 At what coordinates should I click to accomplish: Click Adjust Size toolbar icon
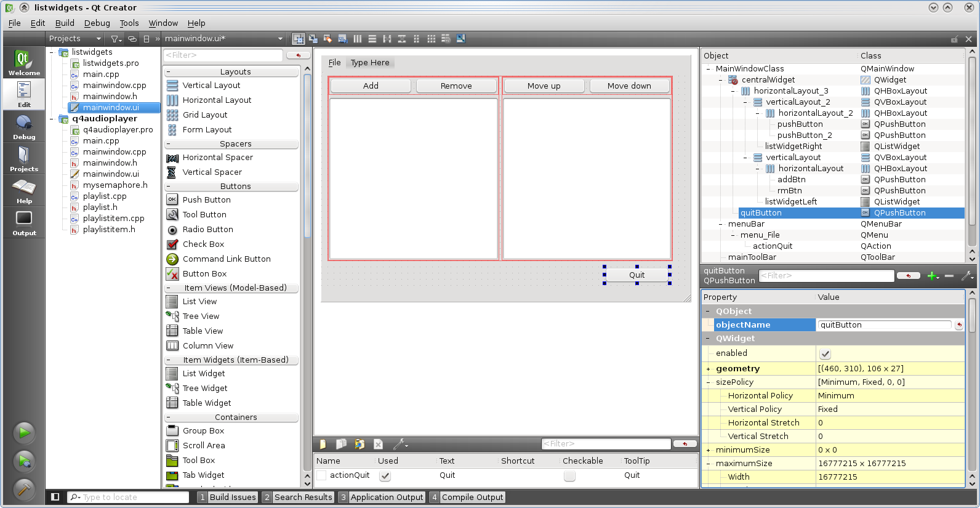461,39
